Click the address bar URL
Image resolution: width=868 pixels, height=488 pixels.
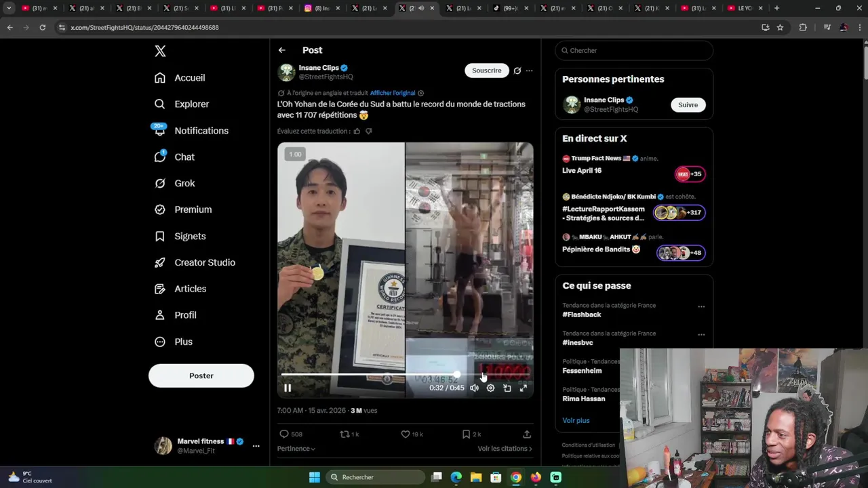(x=144, y=27)
